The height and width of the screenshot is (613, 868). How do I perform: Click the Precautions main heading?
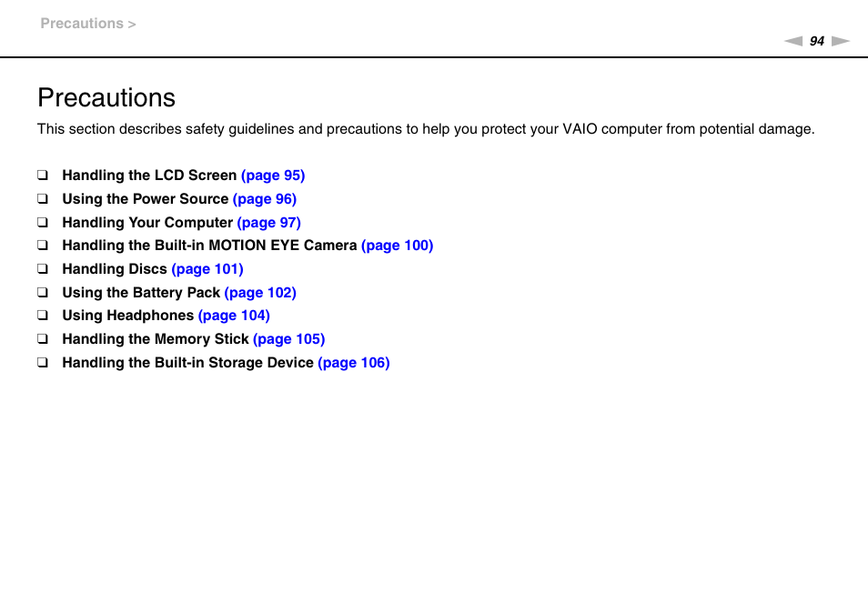click(106, 98)
